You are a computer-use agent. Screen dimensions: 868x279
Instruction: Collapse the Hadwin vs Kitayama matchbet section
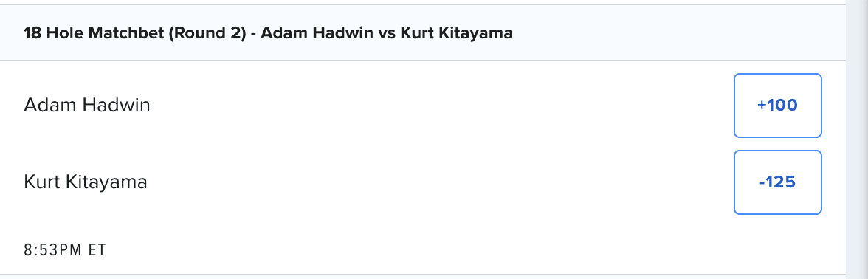423,33
